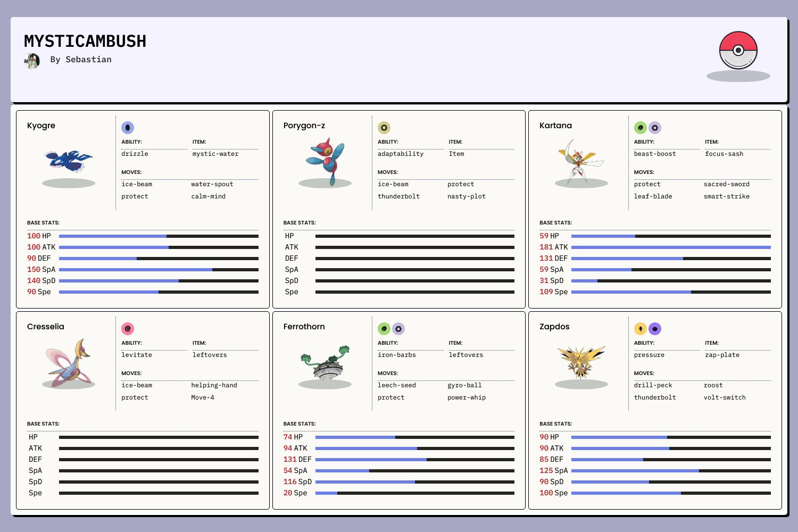This screenshot has width=798, height=532.
Task: Click Cresselia's empty Move-4 field
Action: click(x=203, y=397)
